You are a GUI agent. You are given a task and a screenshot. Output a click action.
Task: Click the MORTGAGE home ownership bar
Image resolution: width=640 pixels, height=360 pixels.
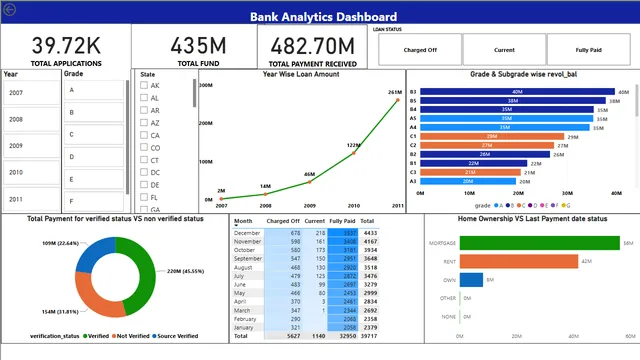pyautogui.click(x=540, y=243)
